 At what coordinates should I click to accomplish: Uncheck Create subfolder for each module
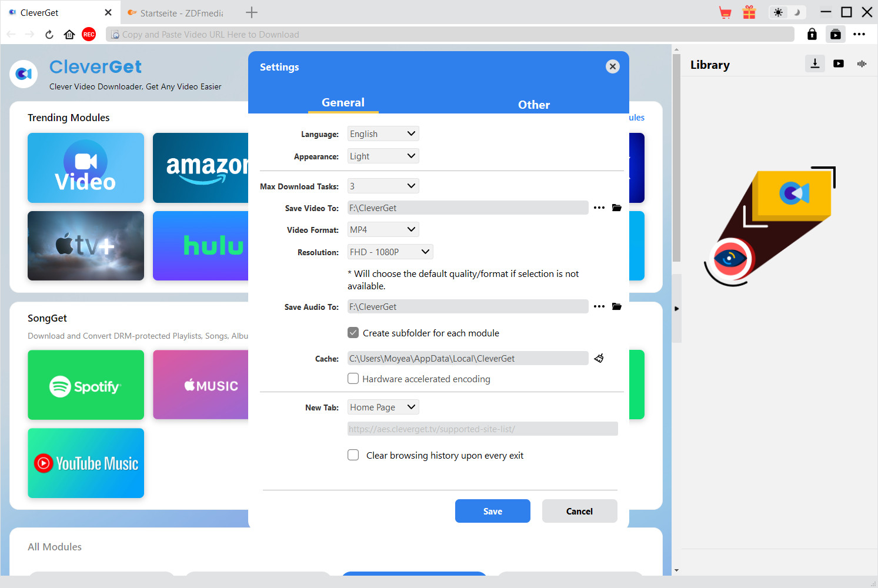353,332
